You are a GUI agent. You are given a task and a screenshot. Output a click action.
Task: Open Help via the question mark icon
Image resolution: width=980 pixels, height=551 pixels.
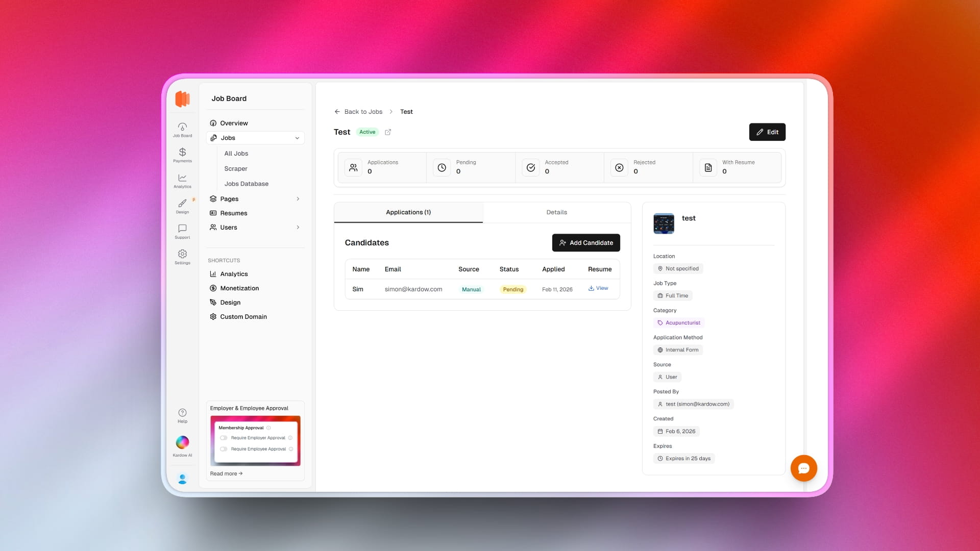tap(182, 413)
